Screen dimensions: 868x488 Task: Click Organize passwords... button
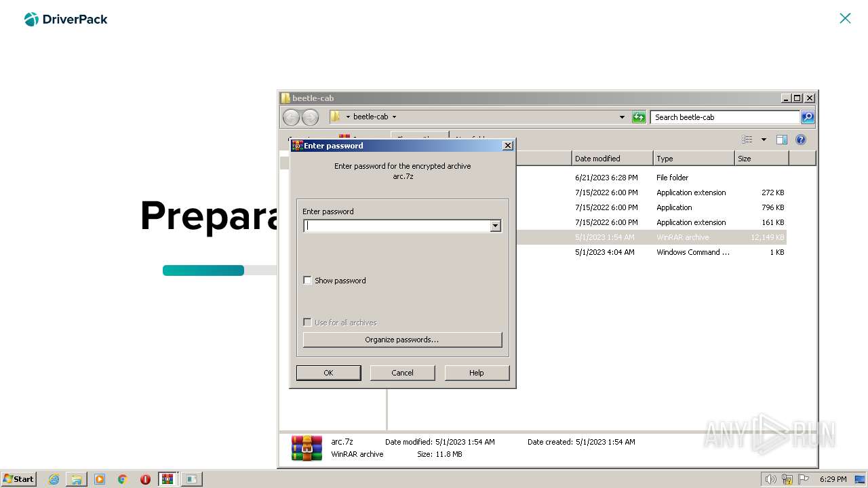[402, 340]
